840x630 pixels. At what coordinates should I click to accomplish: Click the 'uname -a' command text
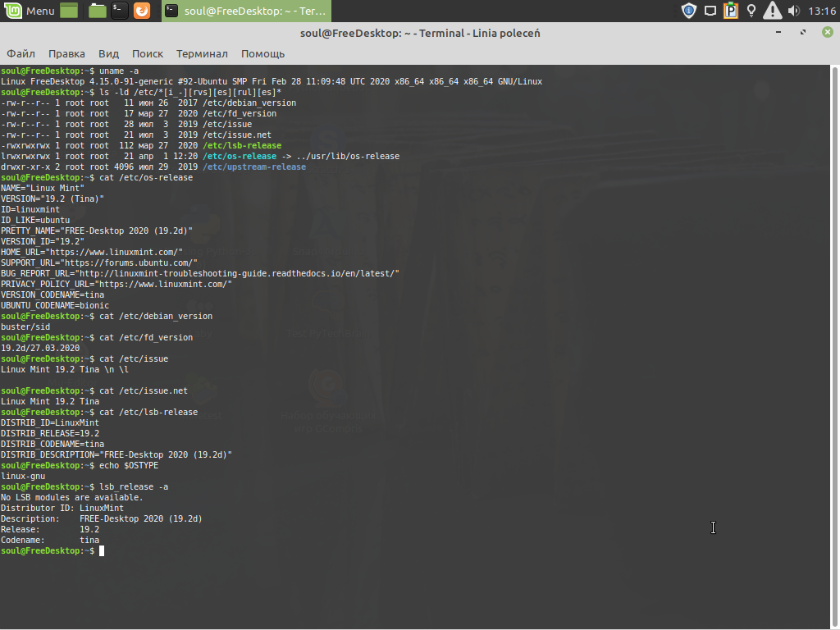pyautogui.click(x=119, y=71)
